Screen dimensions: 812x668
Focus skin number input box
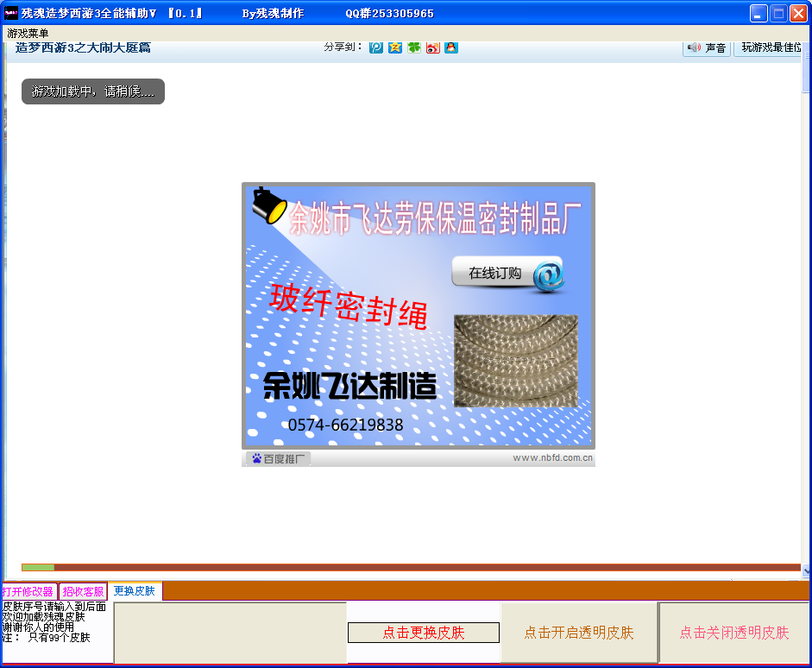[x=230, y=633]
